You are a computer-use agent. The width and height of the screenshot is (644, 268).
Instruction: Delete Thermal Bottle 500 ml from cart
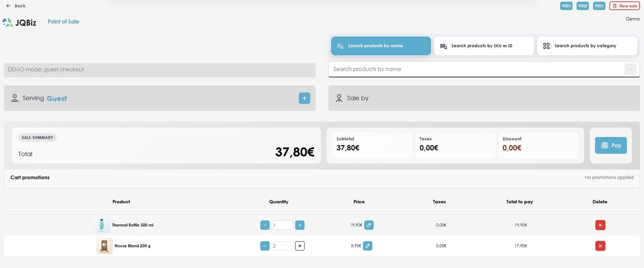pos(600,225)
